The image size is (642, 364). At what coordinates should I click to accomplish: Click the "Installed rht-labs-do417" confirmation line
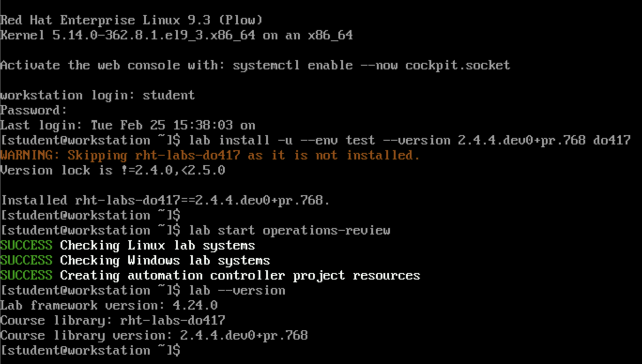(165, 200)
